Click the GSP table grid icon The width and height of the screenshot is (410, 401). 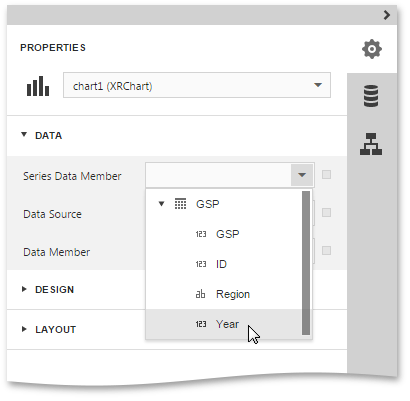tap(180, 204)
